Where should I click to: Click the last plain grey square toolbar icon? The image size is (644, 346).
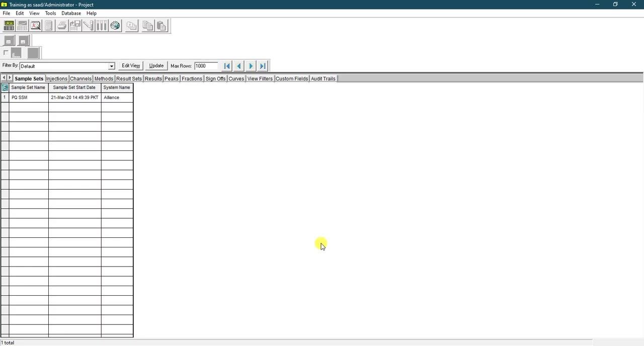[x=33, y=53]
